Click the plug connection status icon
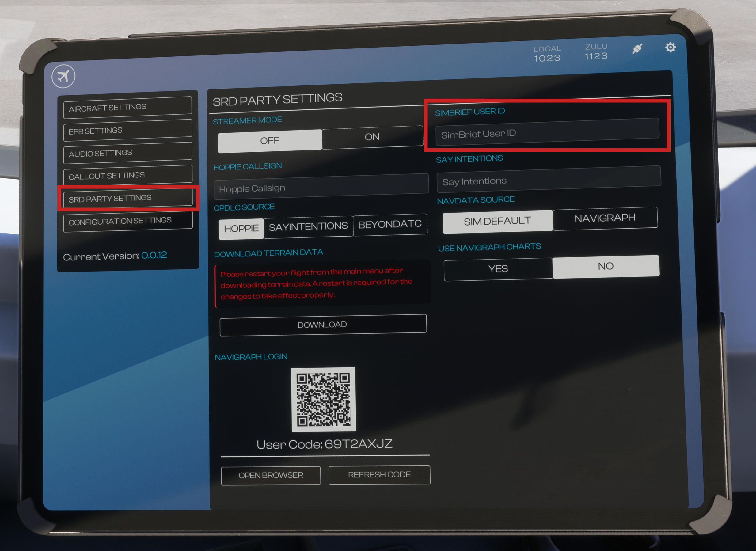The width and height of the screenshot is (756, 551). (637, 49)
